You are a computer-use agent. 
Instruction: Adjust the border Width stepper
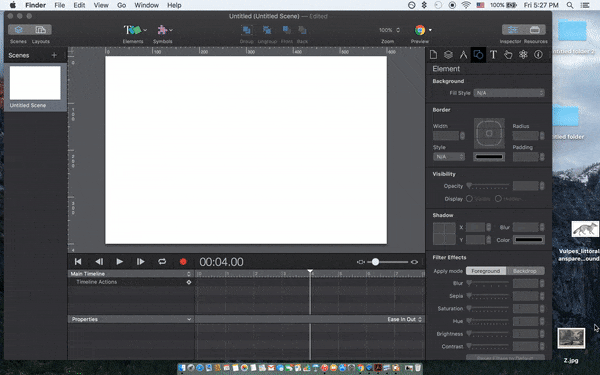click(x=462, y=135)
